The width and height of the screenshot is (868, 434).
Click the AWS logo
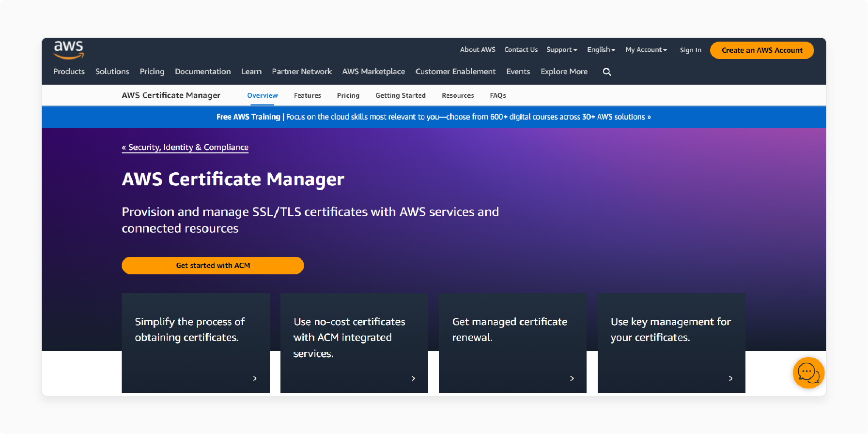pyautogui.click(x=68, y=50)
